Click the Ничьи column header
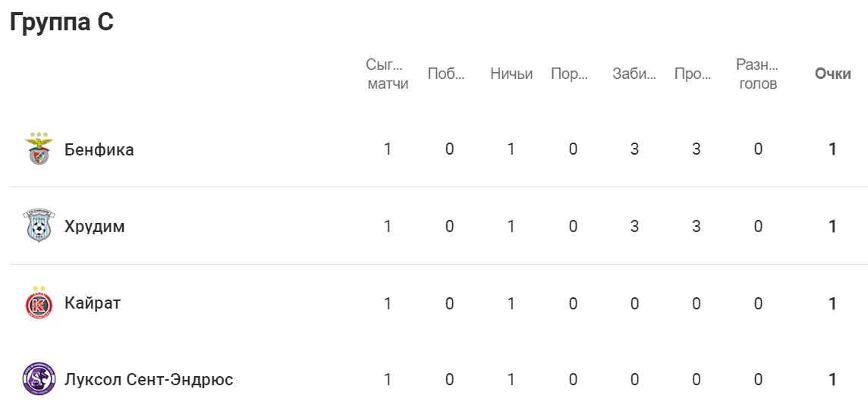 [x=511, y=74]
